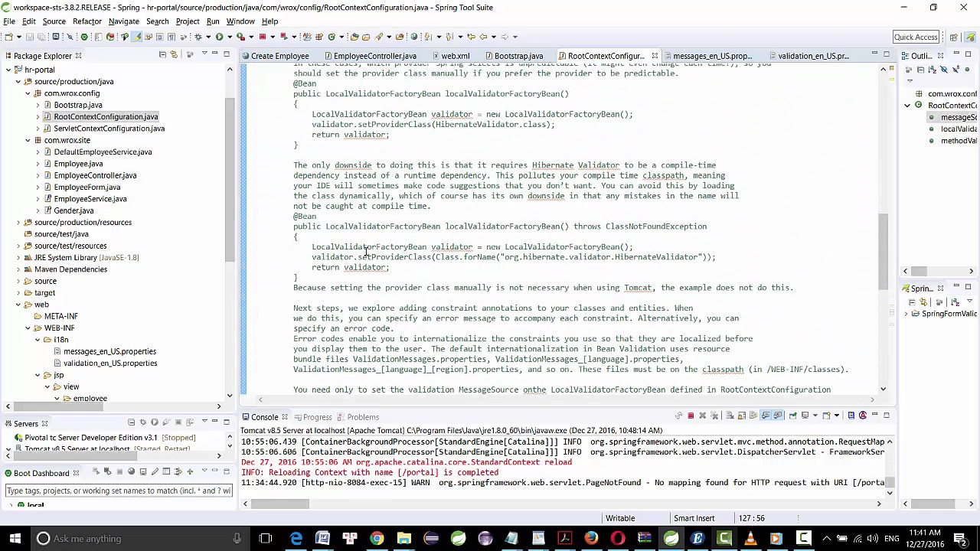The height and width of the screenshot is (551, 980).
Task: Close the RootContextConfiguration editor tab
Action: [x=655, y=56]
